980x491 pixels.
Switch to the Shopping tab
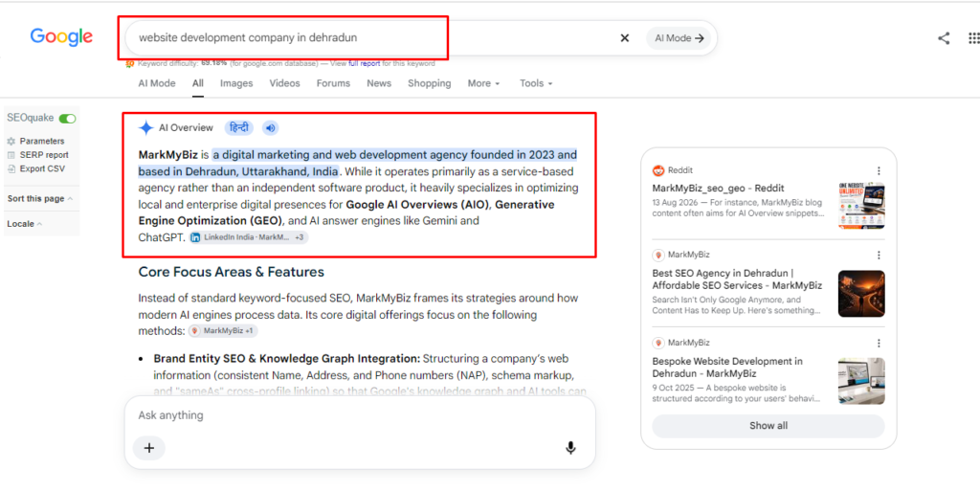(430, 83)
